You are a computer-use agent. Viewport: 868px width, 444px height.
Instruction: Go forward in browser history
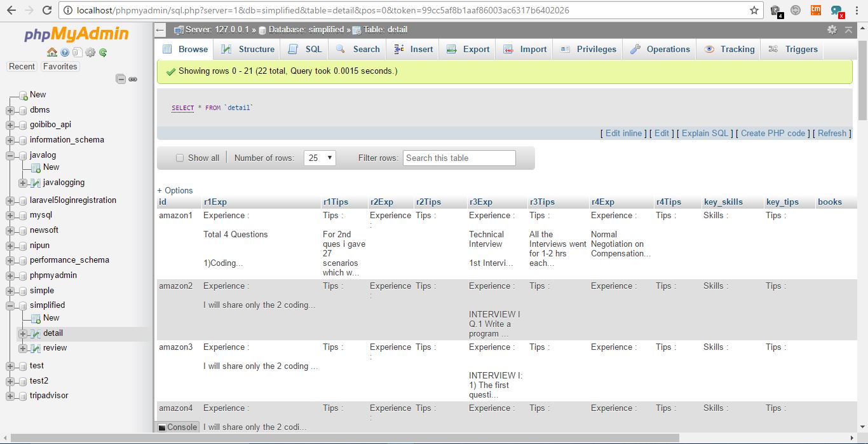point(29,10)
